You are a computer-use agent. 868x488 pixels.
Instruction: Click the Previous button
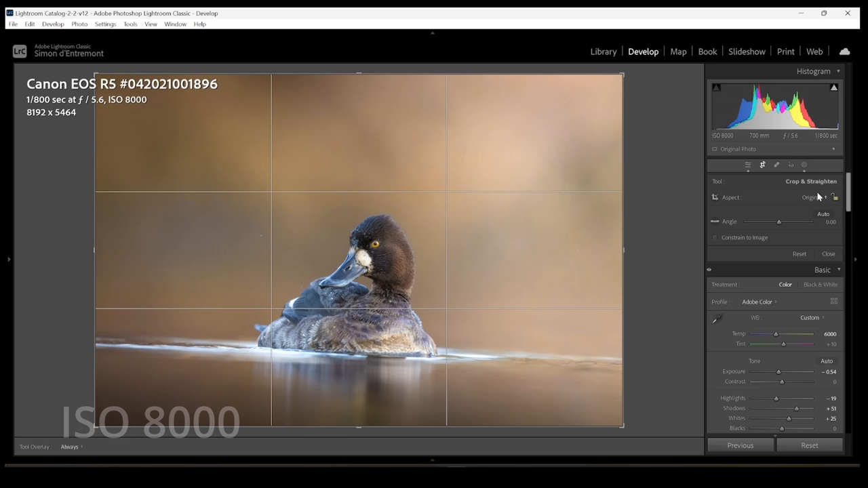pyautogui.click(x=741, y=445)
